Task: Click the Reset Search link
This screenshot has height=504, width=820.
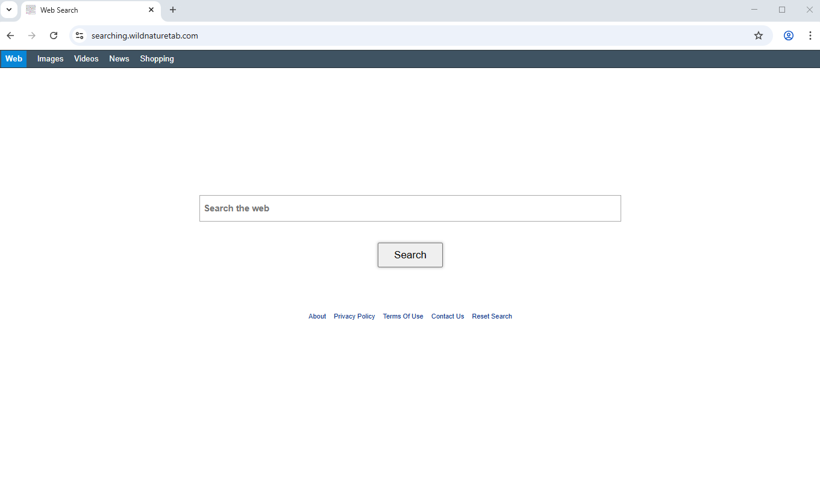Action: (x=492, y=316)
